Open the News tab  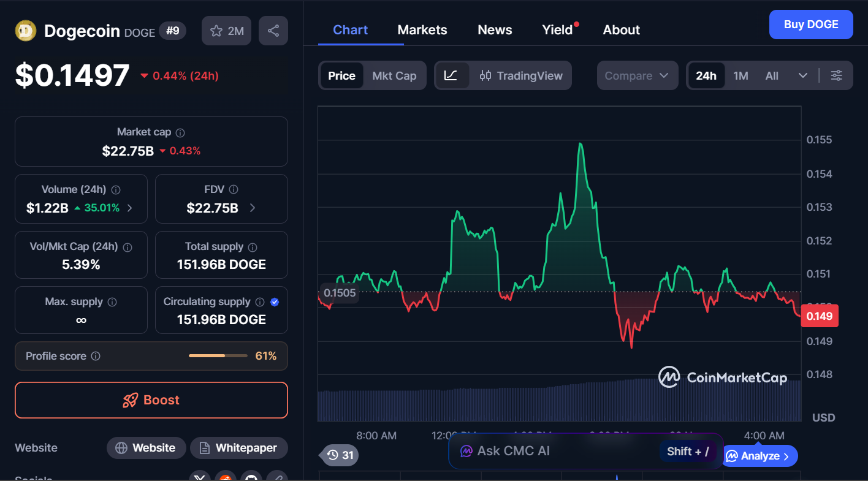[x=494, y=29]
